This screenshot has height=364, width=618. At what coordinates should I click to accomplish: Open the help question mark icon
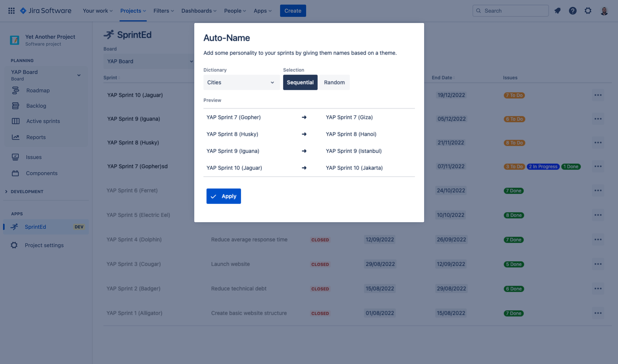573,11
